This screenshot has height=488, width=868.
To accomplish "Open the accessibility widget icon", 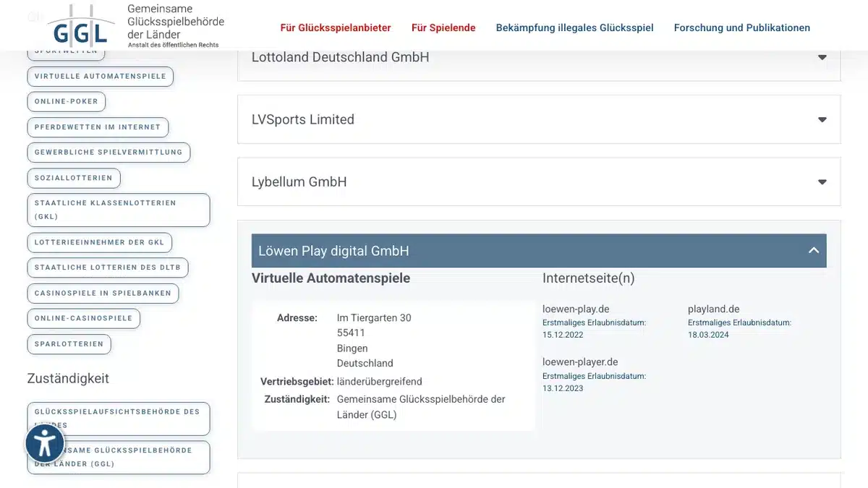I will pyautogui.click(x=45, y=443).
